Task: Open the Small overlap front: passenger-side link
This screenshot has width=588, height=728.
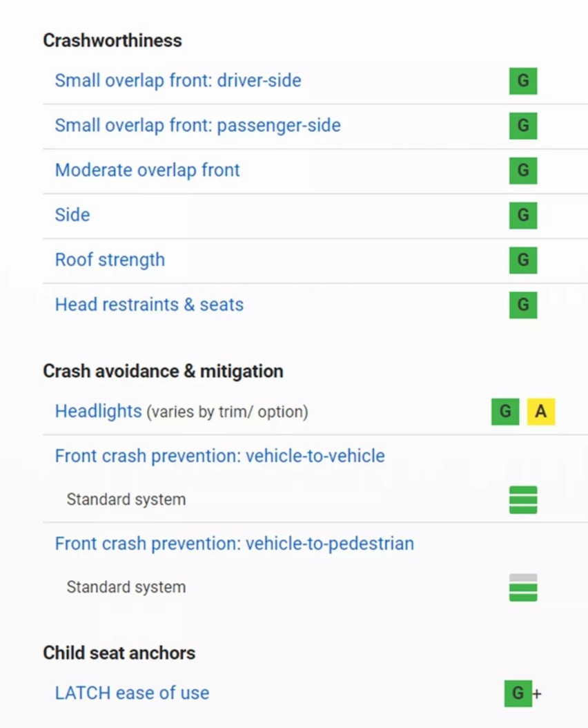Action: point(197,125)
